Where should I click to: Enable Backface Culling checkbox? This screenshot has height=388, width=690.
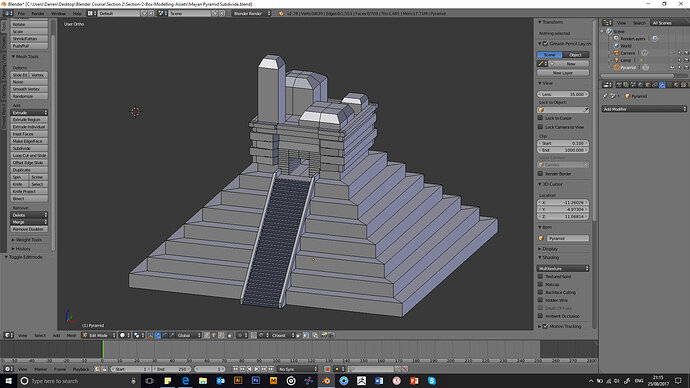(x=540, y=292)
